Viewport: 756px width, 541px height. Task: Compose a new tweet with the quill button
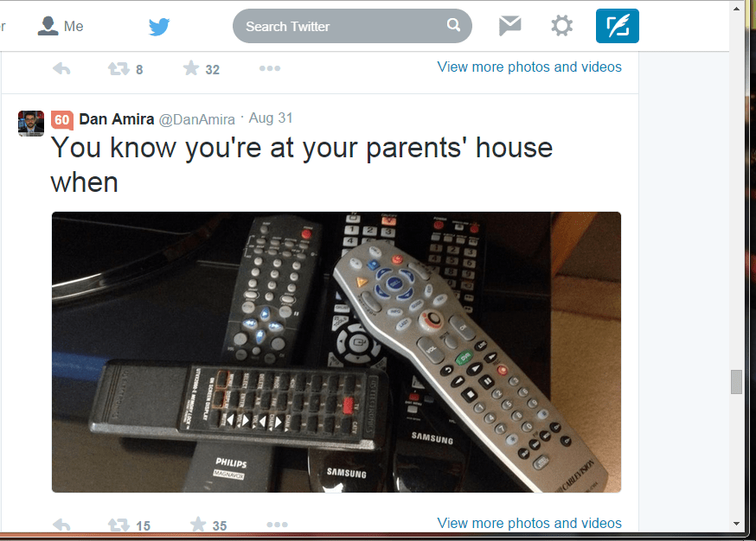[x=617, y=26]
